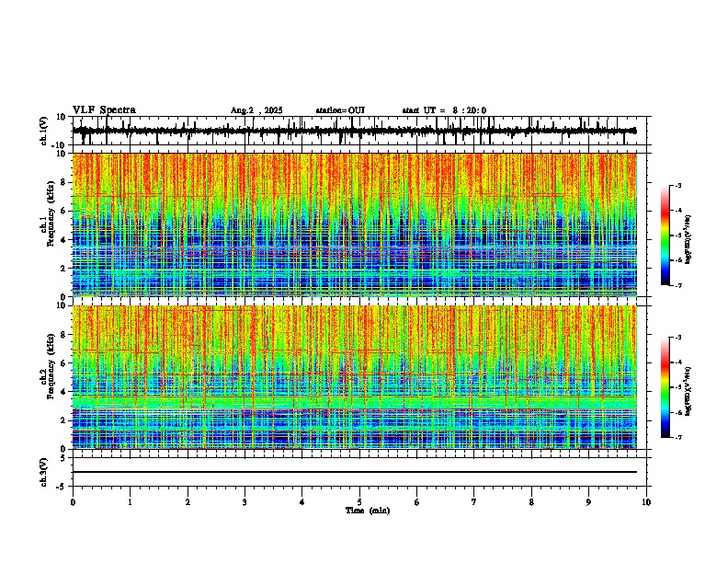
Task: Click inside the ch.2 spectrogram panel
Action: point(354,377)
